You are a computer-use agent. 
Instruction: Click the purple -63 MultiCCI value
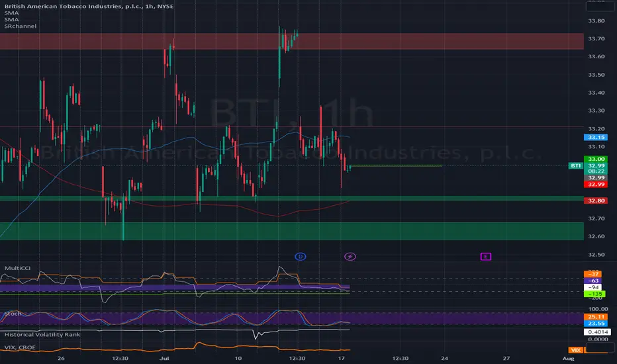point(593,281)
